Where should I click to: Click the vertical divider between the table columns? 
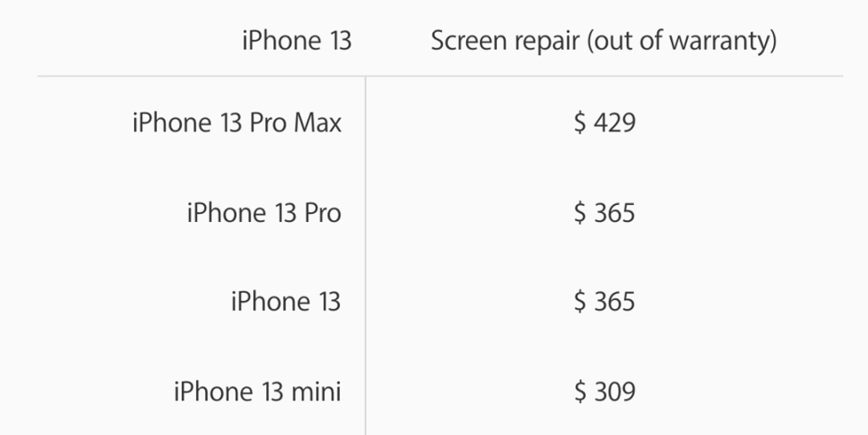coord(366,257)
